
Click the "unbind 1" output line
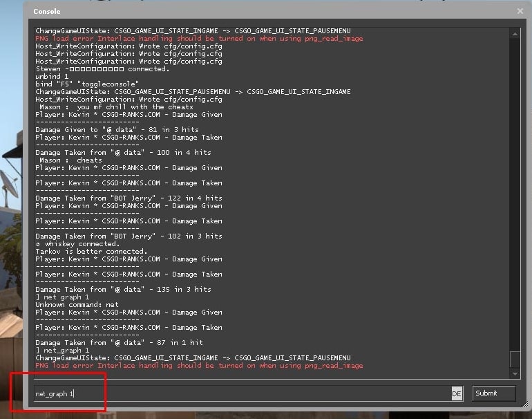click(x=52, y=77)
